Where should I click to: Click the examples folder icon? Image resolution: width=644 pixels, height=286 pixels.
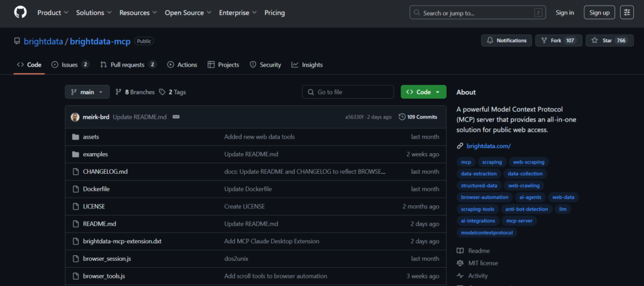tap(75, 154)
